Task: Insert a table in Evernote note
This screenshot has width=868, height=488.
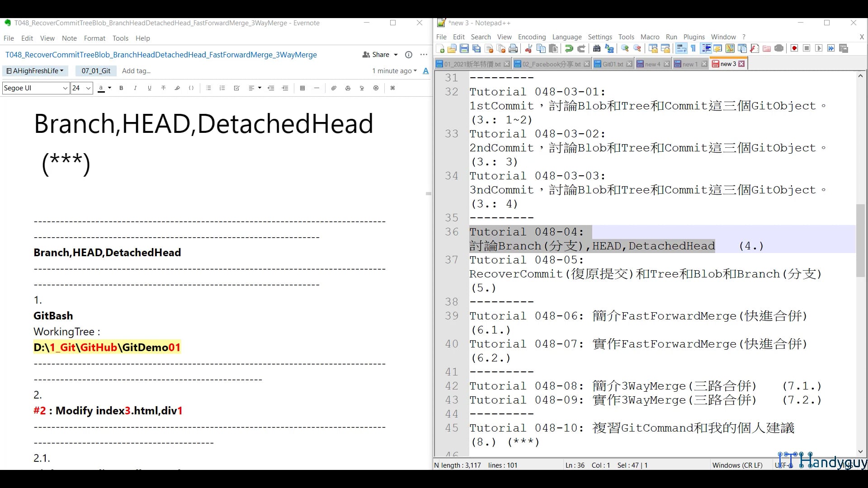Action: click(302, 88)
